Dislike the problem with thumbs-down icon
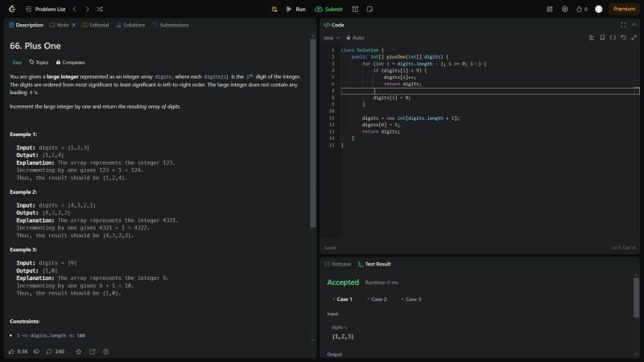Viewport: 644px width, 362px height. 36,352
